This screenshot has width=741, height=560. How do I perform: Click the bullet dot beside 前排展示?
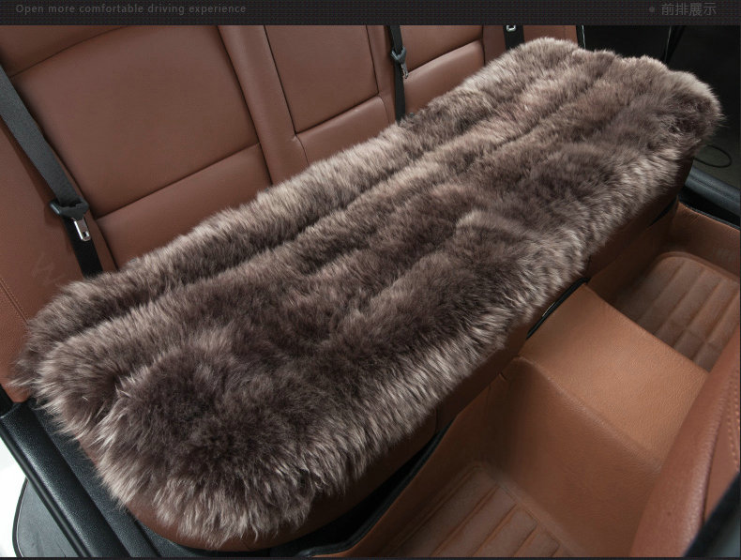pyautogui.click(x=652, y=9)
